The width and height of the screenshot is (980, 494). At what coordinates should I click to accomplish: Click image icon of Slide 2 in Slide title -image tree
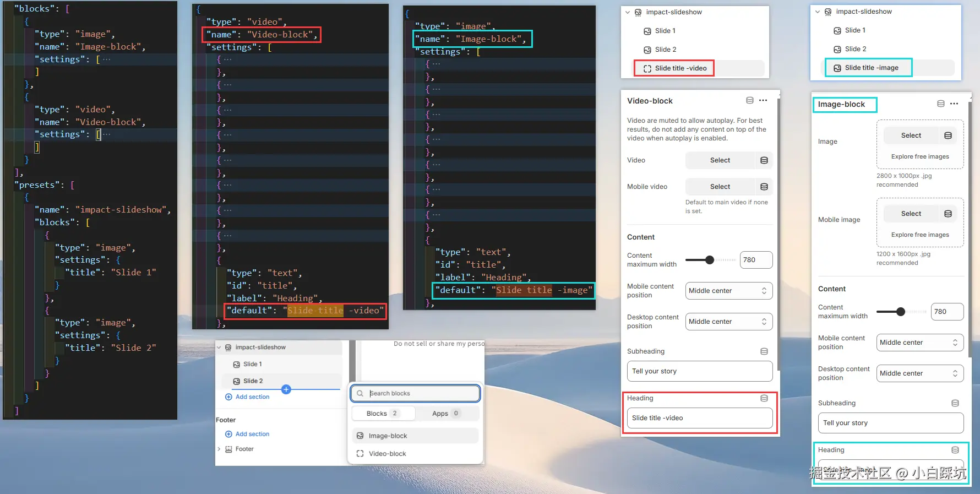click(x=837, y=49)
